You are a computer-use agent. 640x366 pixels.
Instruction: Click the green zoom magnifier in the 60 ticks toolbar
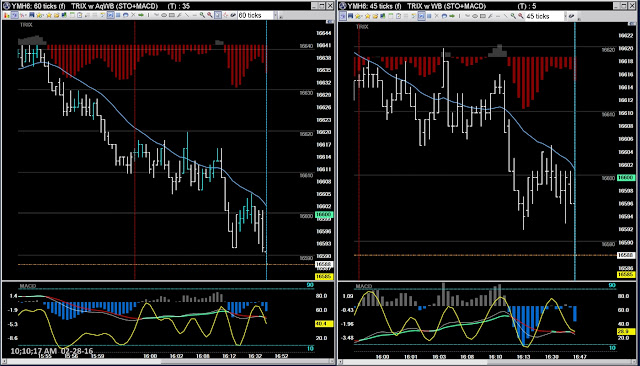202,15
